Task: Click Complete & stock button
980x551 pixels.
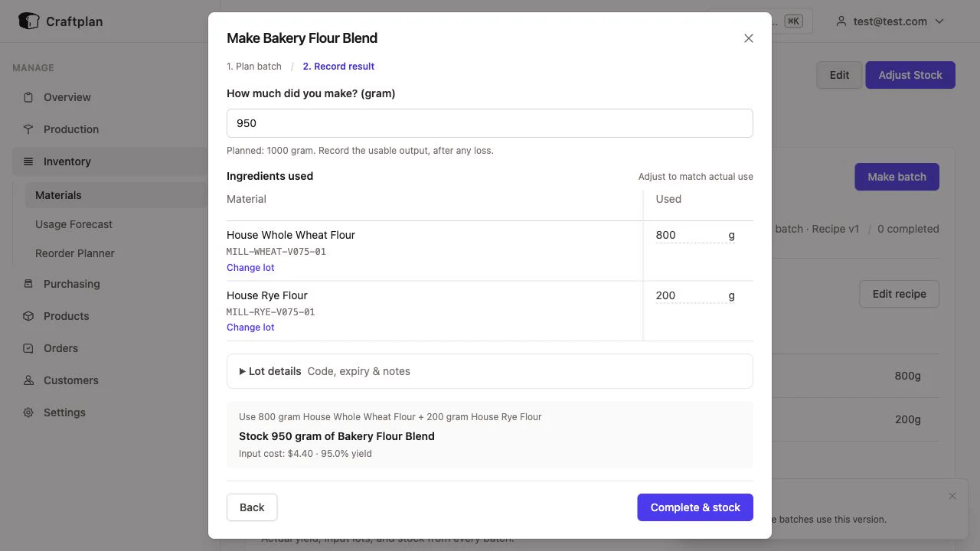Action: pyautogui.click(x=695, y=507)
